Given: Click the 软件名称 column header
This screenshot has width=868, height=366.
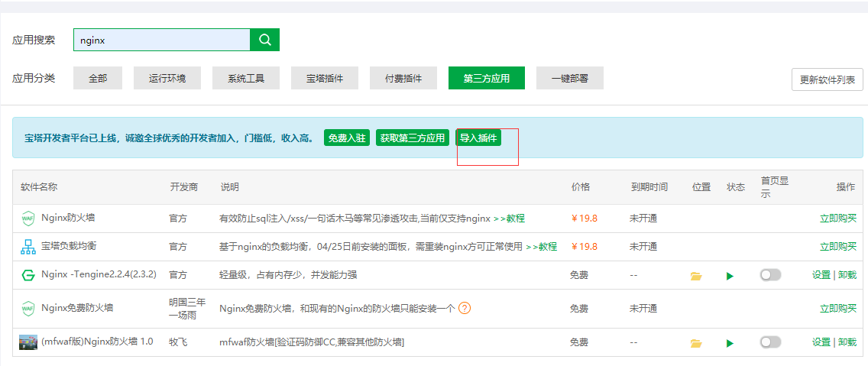Looking at the screenshot, I should coord(39,187).
